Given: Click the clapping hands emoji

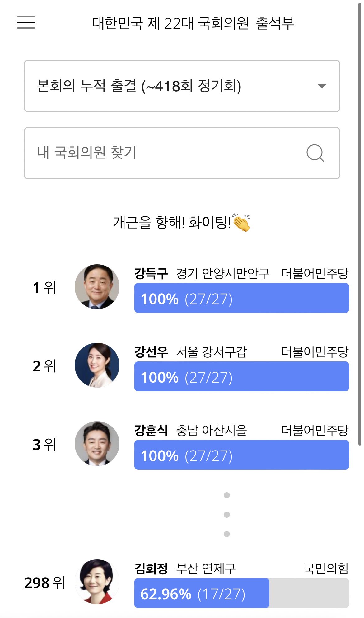Looking at the screenshot, I should (241, 223).
